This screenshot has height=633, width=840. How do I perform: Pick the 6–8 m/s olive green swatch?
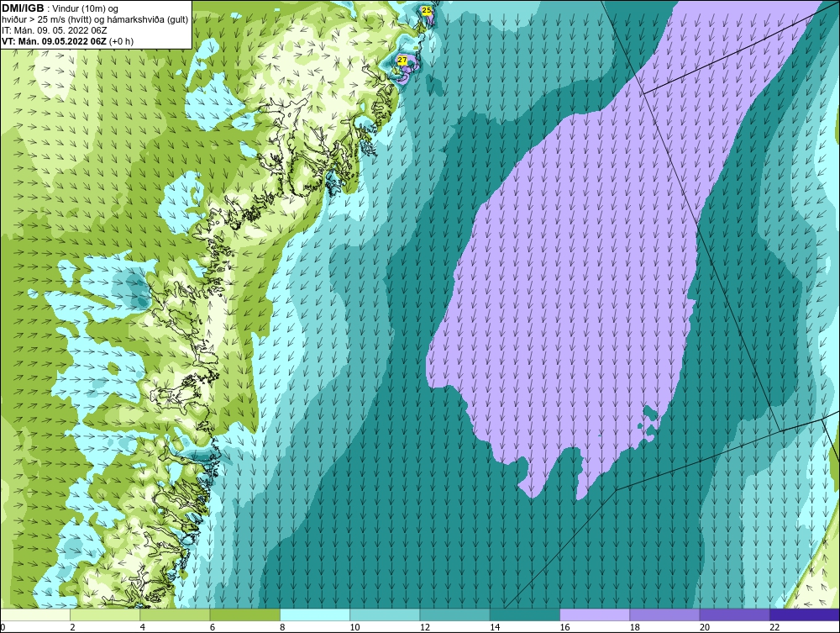[244, 615]
